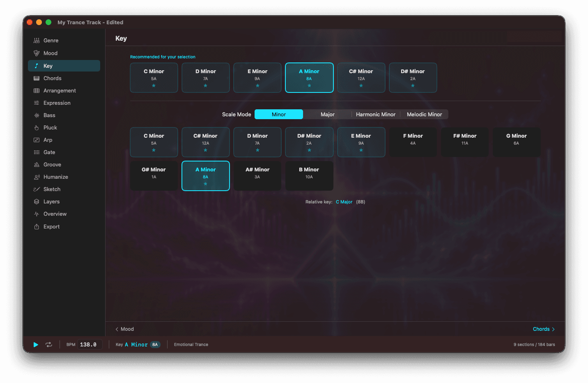
Task: Pick F# Minor 11A key
Action: [x=465, y=142]
